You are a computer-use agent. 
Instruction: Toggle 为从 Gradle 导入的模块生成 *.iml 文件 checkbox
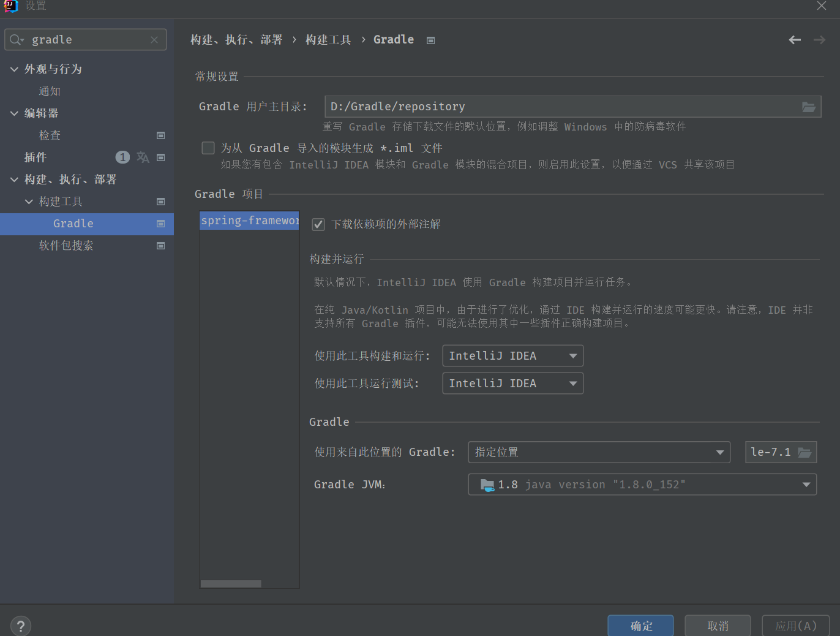pyautogui.click(x=208, y=148)
